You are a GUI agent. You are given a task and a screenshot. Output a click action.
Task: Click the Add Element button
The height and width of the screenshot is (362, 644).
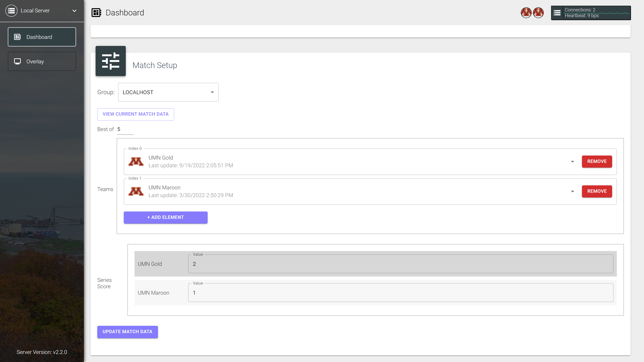pos(166,217)
